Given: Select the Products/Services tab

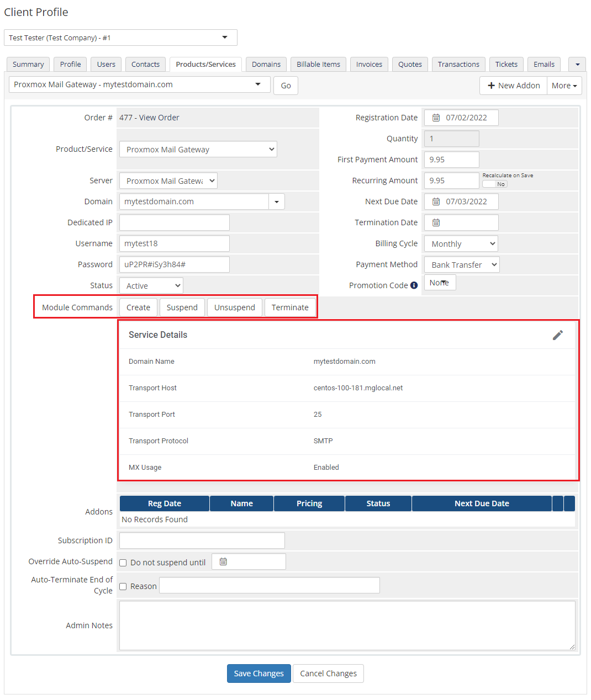Looking at the screenshot, I should tap(205, 65).
